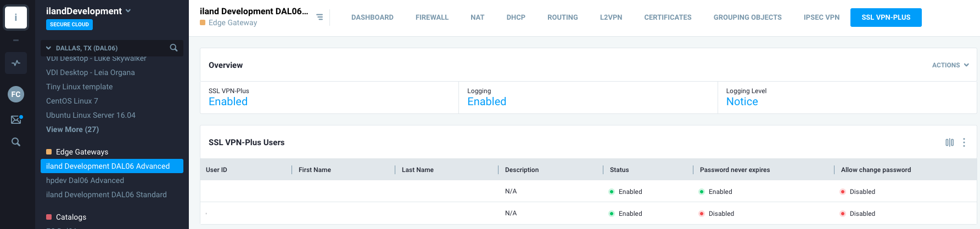Sort by the User ID column header

coord(216,170)
